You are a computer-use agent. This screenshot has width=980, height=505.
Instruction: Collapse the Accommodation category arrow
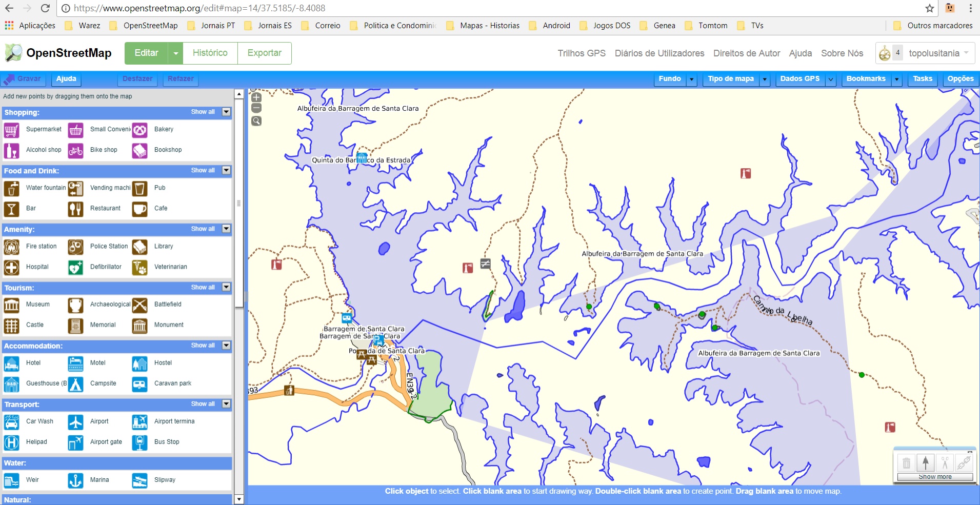point(226,346)
